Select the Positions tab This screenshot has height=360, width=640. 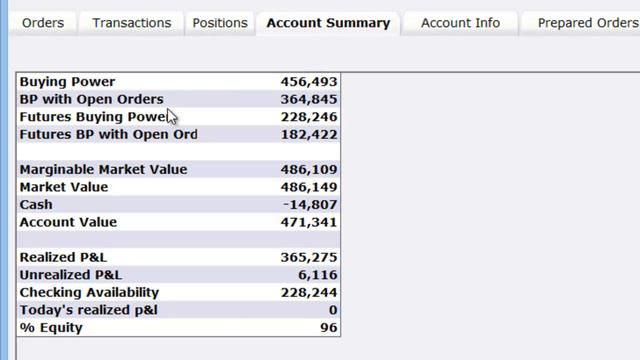220,23
